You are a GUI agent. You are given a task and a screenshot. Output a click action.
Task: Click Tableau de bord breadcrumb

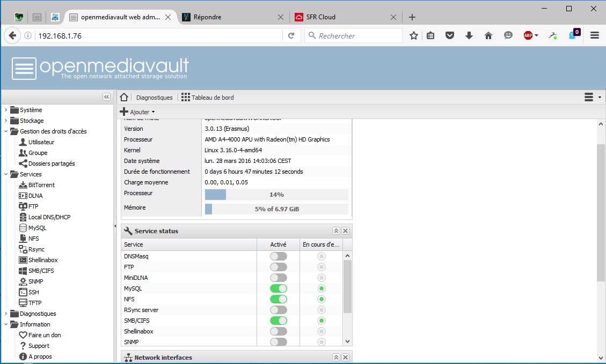pyautogui.click(x=208, y=97)
